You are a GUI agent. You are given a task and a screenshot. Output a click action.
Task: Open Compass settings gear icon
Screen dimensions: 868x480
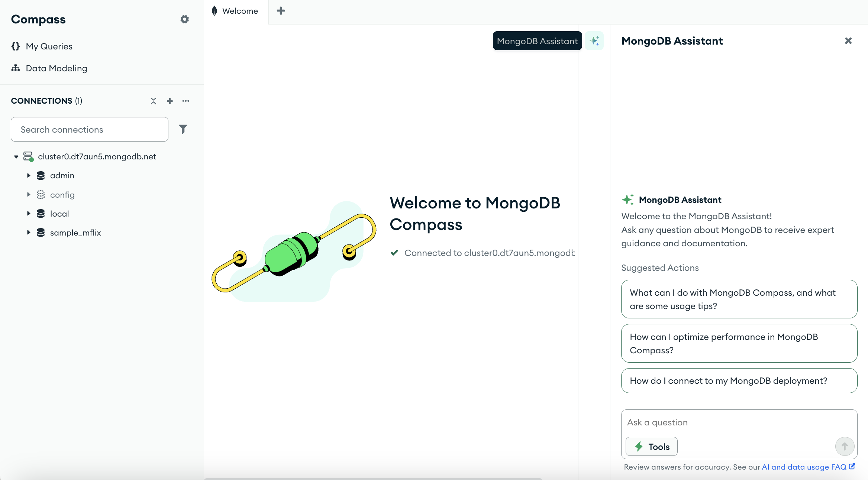pos(184,19)
